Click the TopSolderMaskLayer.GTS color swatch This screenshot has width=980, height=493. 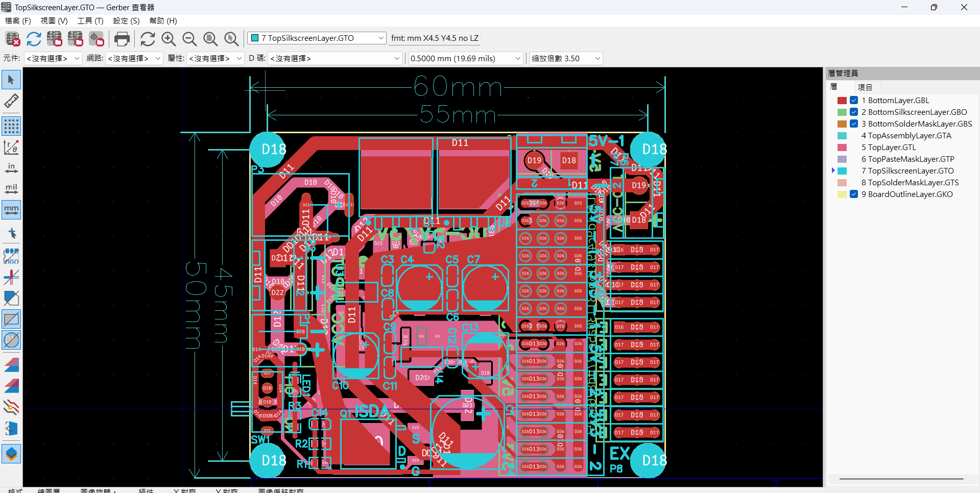click(842, 183)
